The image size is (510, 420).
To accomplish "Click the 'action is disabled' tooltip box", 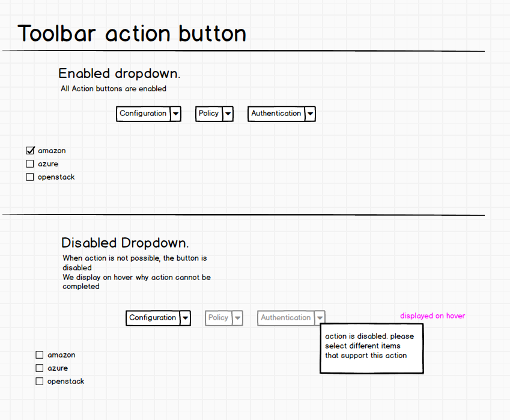I will click(x=372, y=348).
